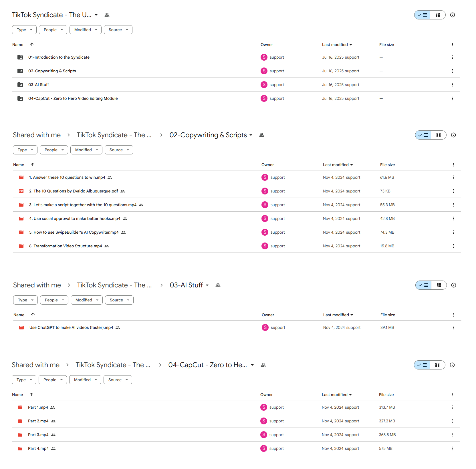This screenshot has width=476, height=469.
Task: View details info icon in 02-Copywriting & Scripts section
Action: [x=453, y=135]
